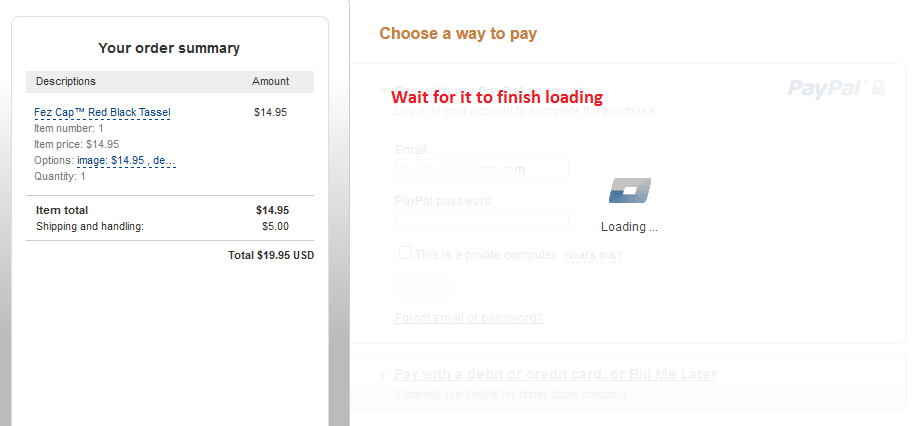Click the Your order summary title
Image resolution: width=923 pixels, height=426 pixels.
[169, 48]
